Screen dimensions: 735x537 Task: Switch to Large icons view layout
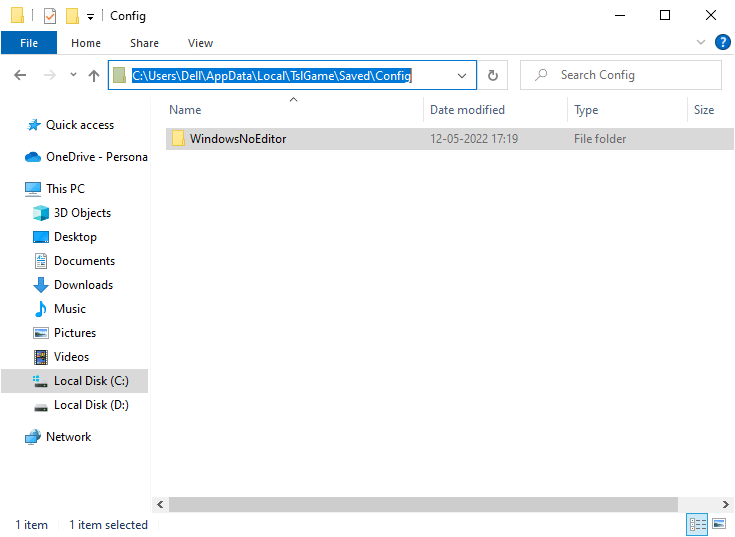(719, 524)
